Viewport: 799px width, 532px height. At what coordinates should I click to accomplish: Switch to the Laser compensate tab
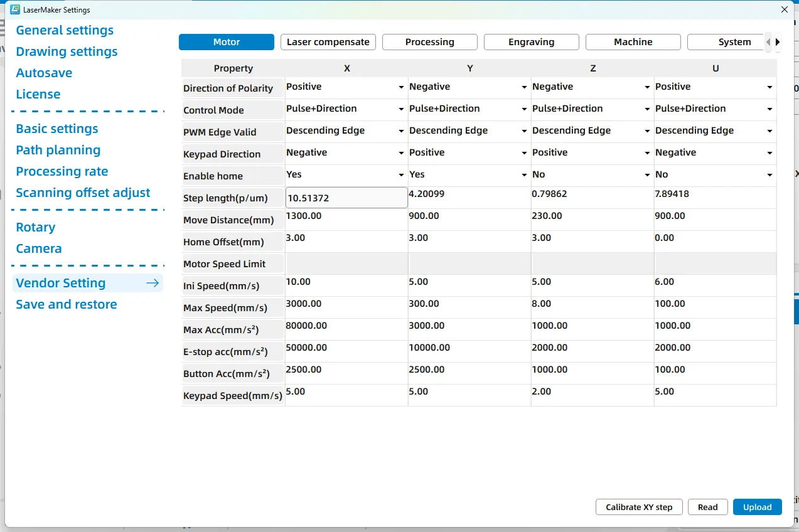328,42
